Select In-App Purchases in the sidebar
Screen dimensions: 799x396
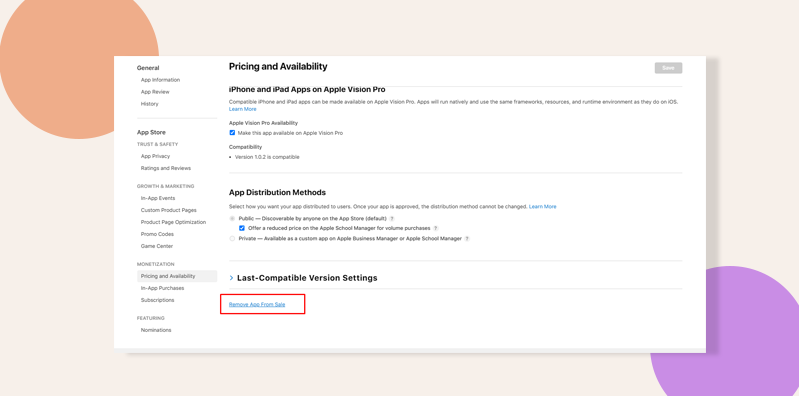click(x=163, y=288)
